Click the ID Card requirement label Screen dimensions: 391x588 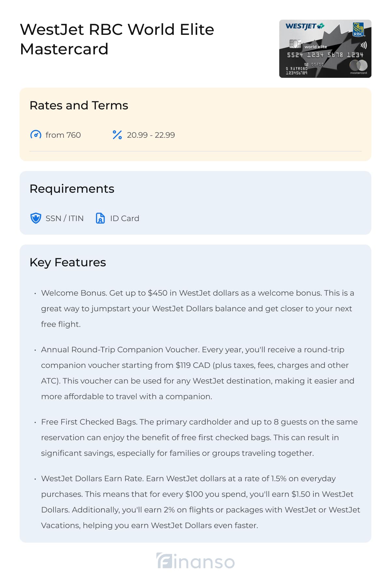click(124, 218)
